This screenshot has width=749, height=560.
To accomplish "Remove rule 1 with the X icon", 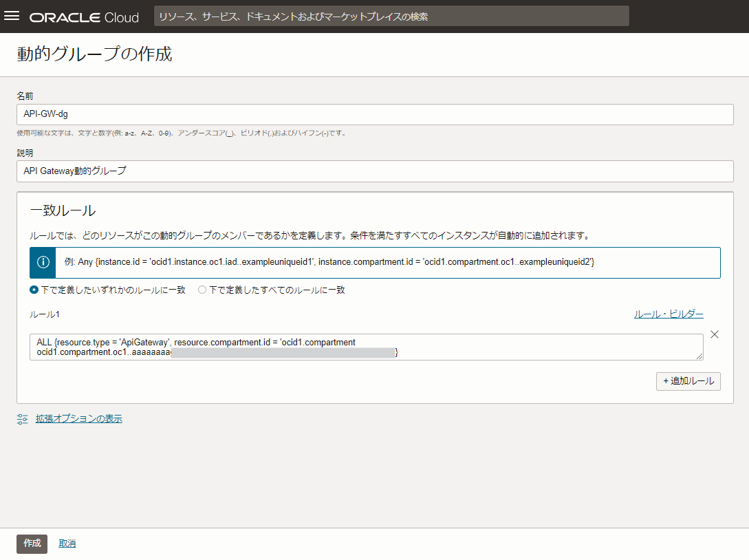I will 714,334.
